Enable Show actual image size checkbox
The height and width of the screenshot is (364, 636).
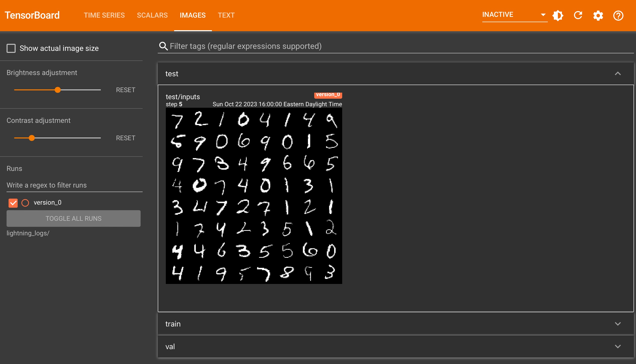(x=11, y=48)
